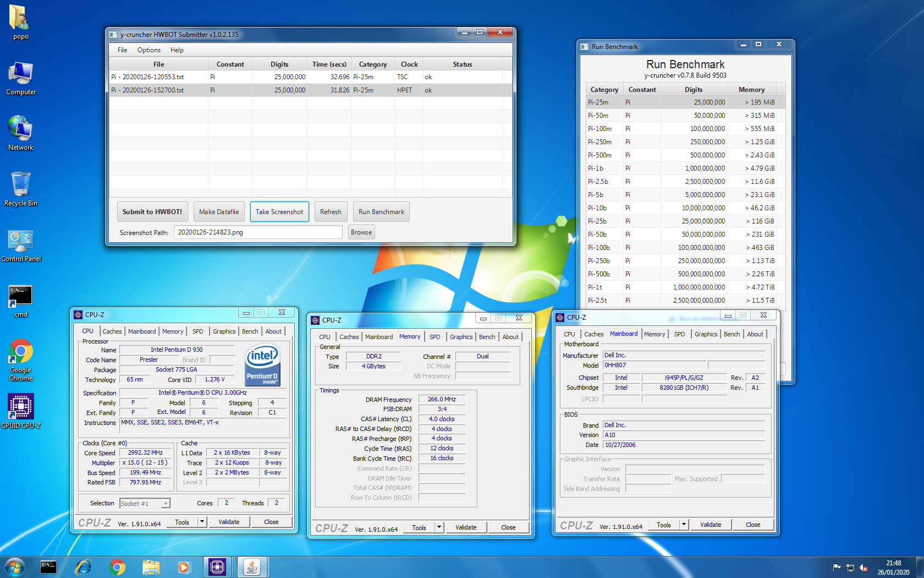Viewport: 924px width, 578px height.
Task: Open the Control Panel desktop icon
Action: coord(20,244)
